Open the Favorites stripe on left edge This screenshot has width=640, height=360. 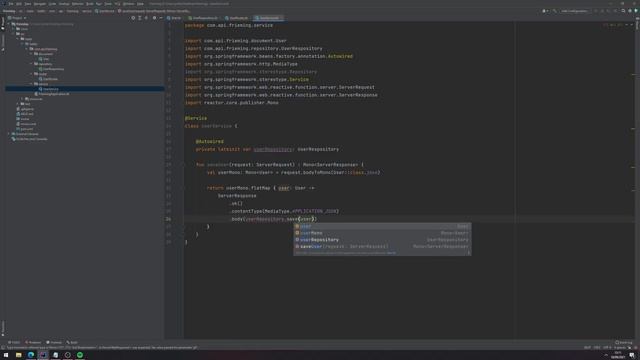click(x=2, y=328)
